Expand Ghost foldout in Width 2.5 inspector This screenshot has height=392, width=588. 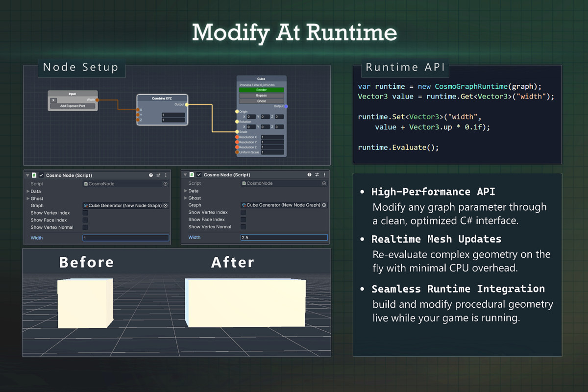(x=186, y=198)
